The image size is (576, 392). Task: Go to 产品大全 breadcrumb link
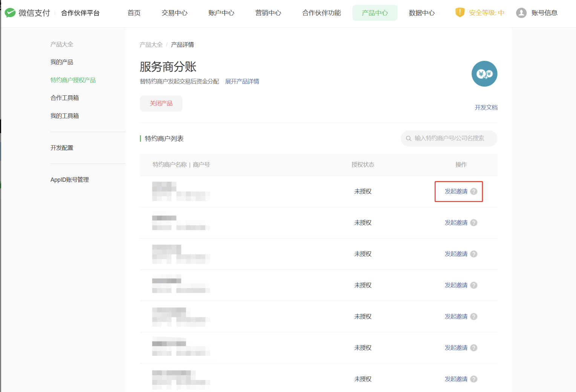[x=151, y=45]
